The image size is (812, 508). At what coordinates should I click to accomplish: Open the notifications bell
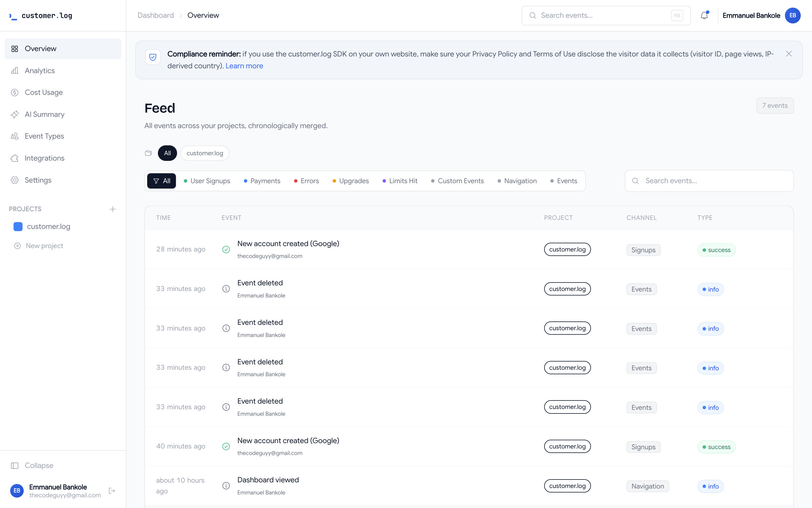704,16
